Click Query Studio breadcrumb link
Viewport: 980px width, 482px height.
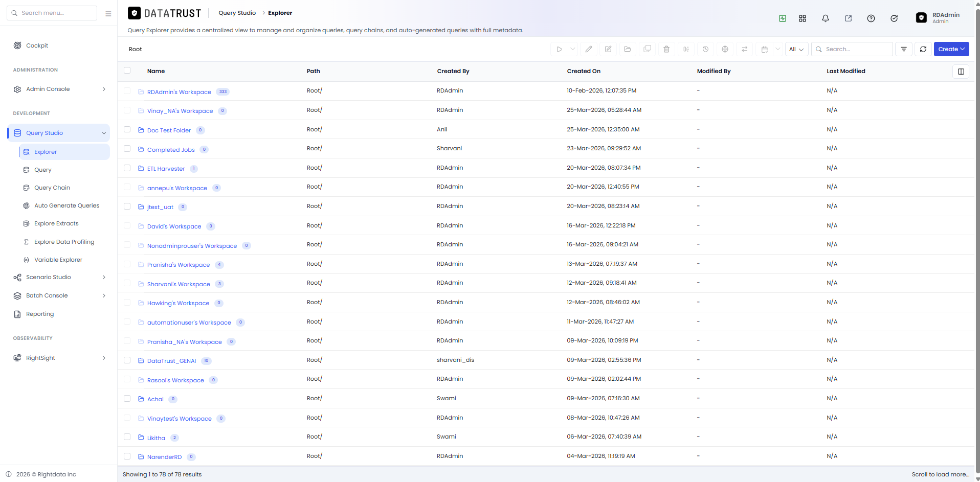pos(237,13)
